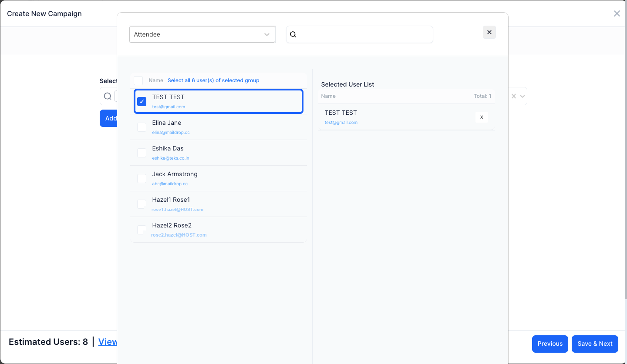The height and width of the screenshot is (364, 627).
Task: Click the rose1.hazel@HOST.com email
Action: click(177, 209)
